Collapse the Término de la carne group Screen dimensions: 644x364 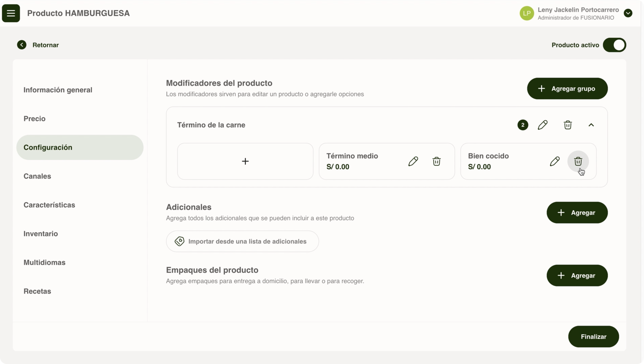point(591,125)
